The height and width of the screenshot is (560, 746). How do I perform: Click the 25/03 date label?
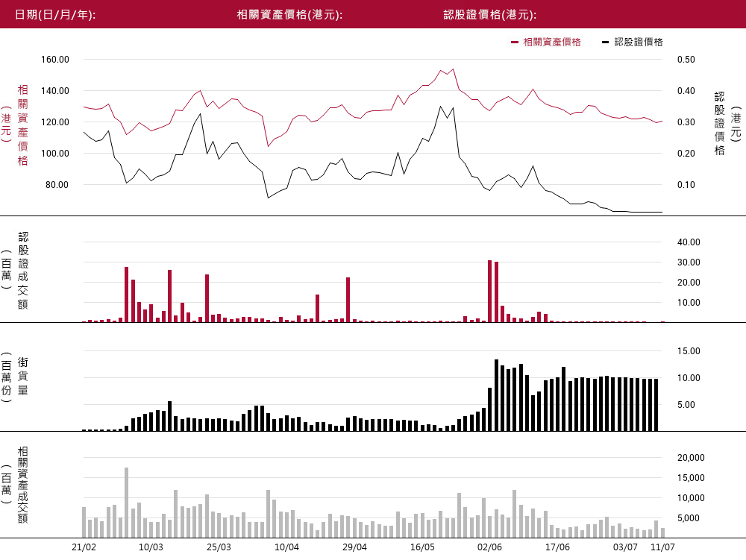219,547
